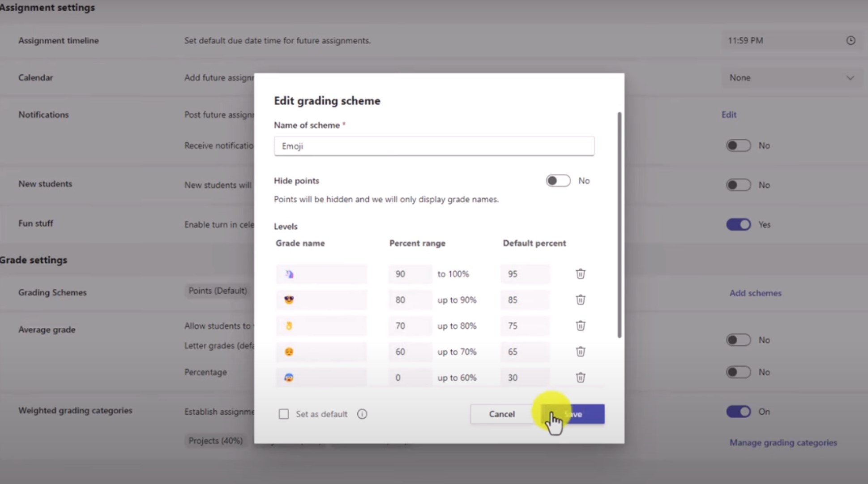Image resolution: width=868 pixels, height=484 pixels.
Task: Click the Add schemes link
Action: 755,293
